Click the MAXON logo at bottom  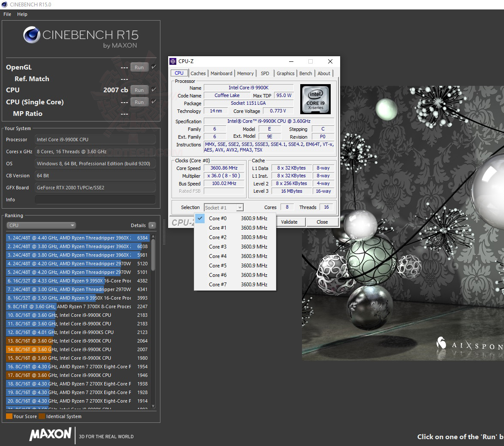click(51, 434)
